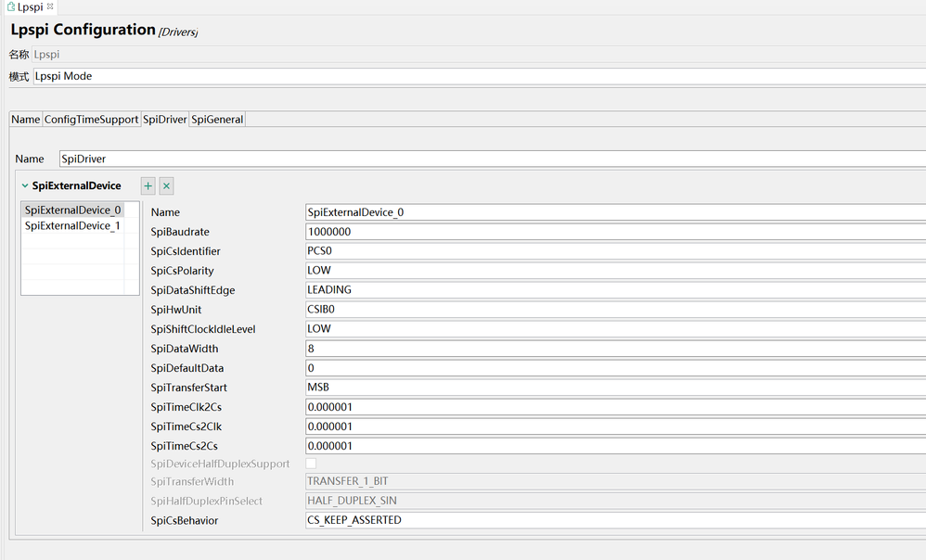Remove the selected SpiExternalDevice entry
Viewport: 926px width, 560px height.
167,186
